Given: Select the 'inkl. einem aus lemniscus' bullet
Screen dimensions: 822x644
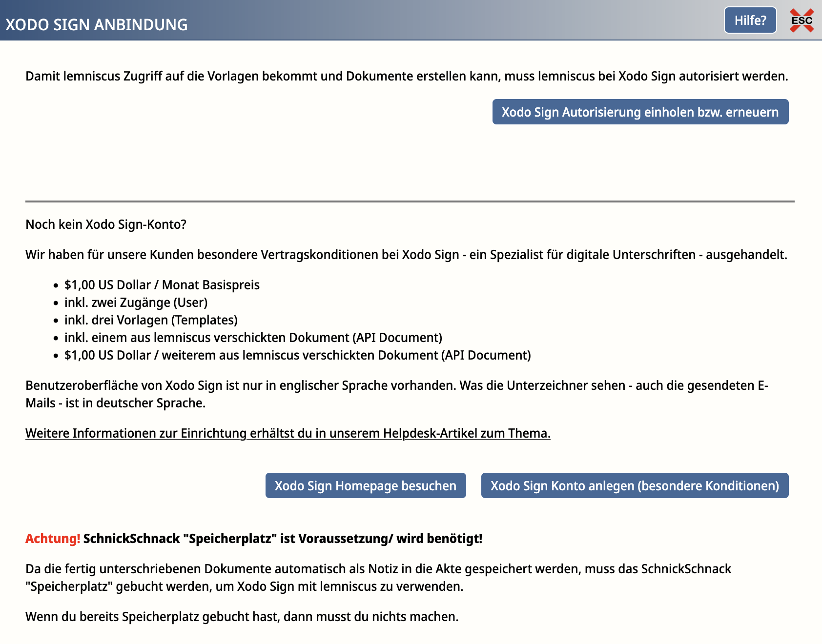Looking at the screenshot, I should (253, 338).
